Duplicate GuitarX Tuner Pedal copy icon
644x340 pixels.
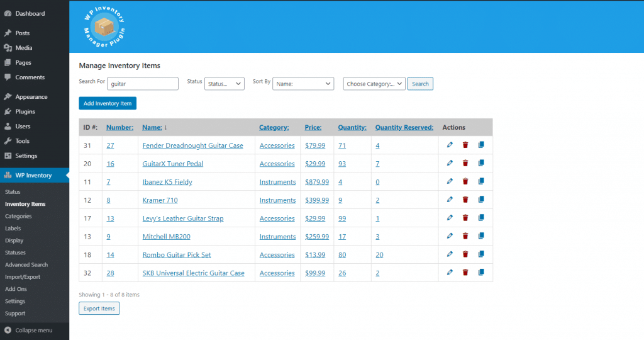click(481, 163)
